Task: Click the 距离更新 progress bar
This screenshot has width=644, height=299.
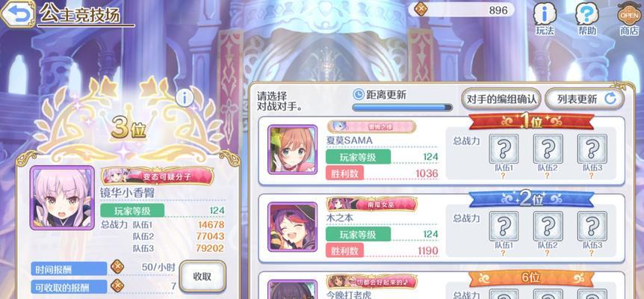Action: (x=402, y=108)
